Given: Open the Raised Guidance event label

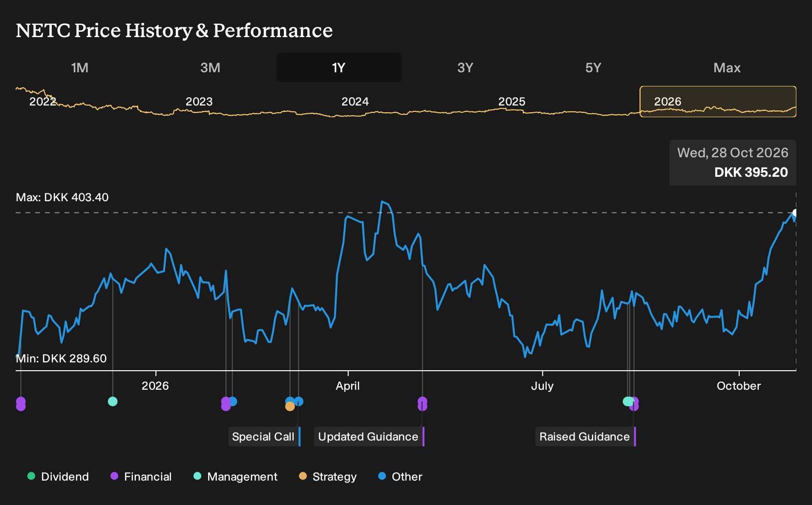Looking at the screenshot, I should pyautogui.click(x=585, y=437).
